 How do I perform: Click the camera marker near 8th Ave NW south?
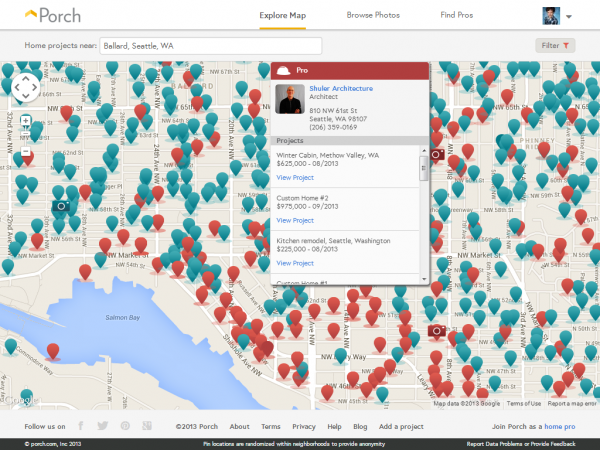437,331
